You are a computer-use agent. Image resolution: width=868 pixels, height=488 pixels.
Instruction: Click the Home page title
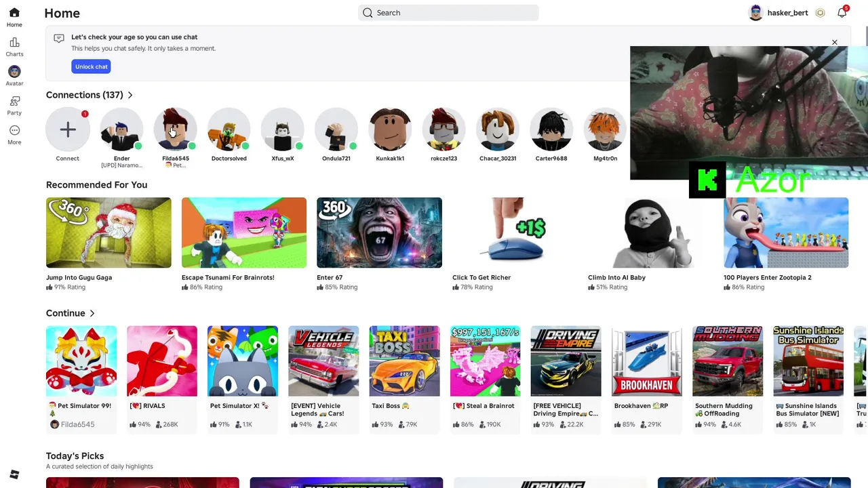point(62,13)
